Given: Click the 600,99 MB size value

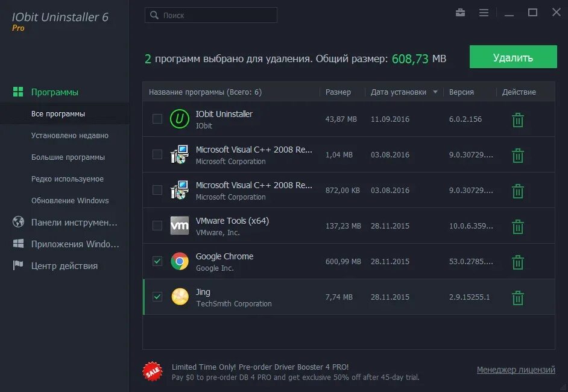Looking at the screenshot, I should point(343,261).
